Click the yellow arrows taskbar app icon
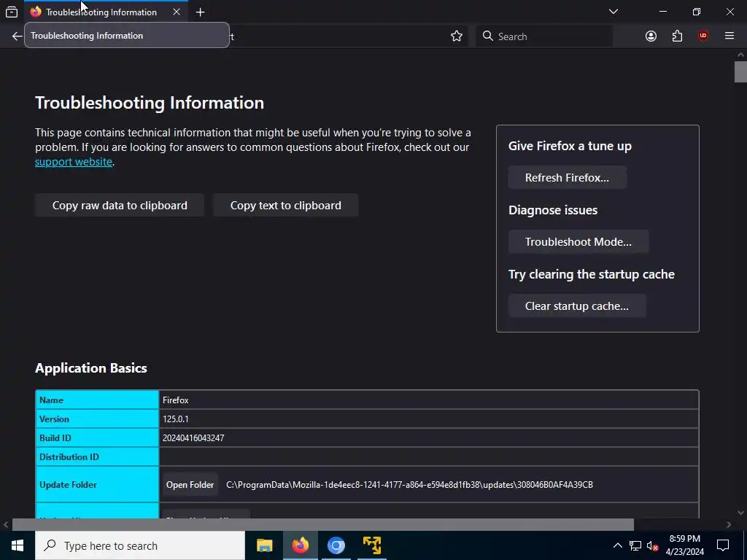Image resolution: width=747 pixels, height=560 pixels. click(x=371, y=545)
